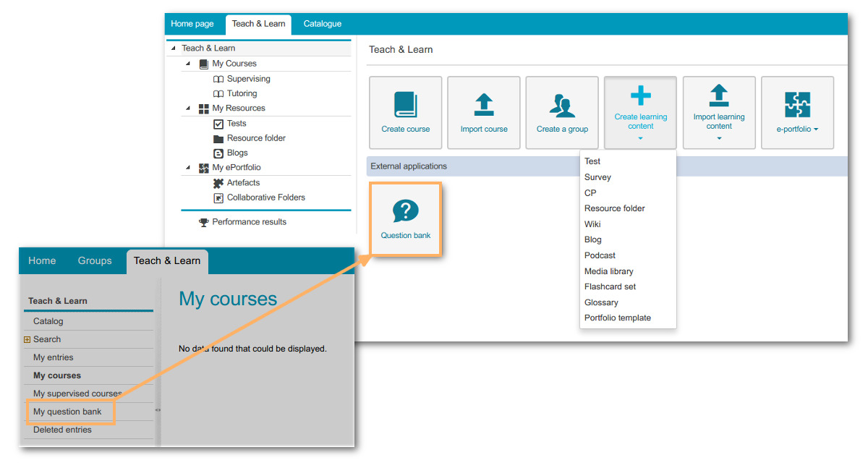Click the Create course book icon
This screenshot has height=476, width=868.
[x=405, y=104]
